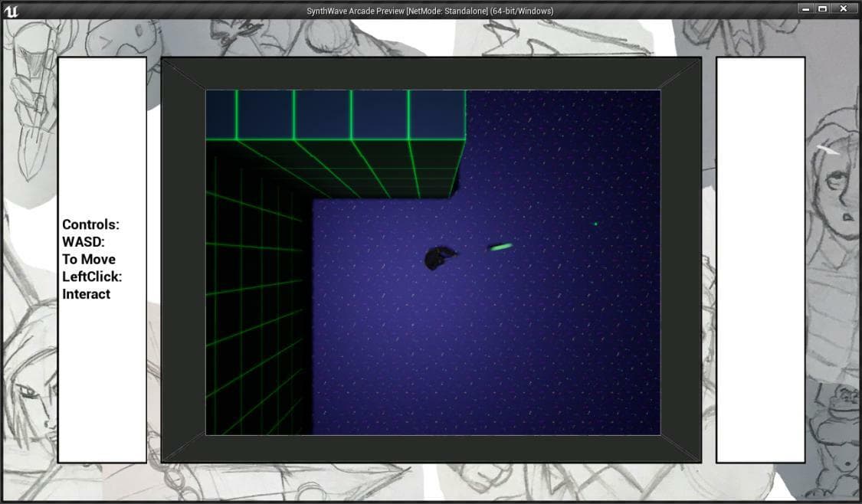
Task: Maximize the SynthWave Arcade Preview window
Action: 823,8
